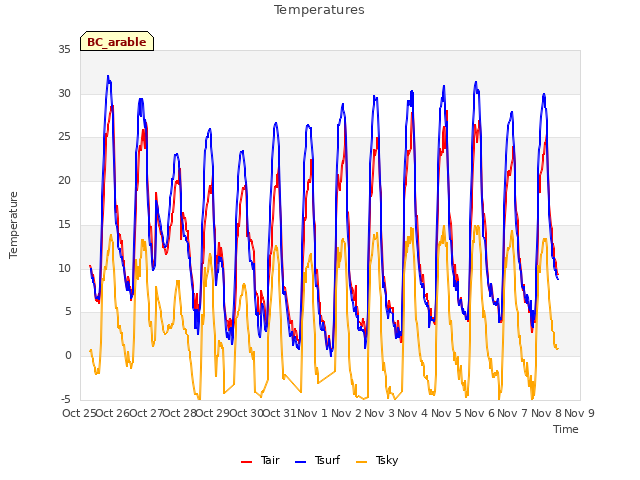Click the Tair legend label
This screenshot has width=640, height=480.
[270, 460]
